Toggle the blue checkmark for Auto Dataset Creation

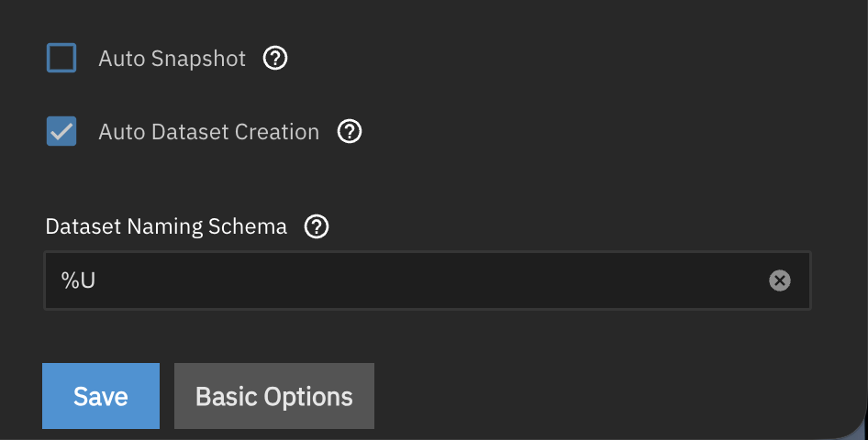click(61, 132)
